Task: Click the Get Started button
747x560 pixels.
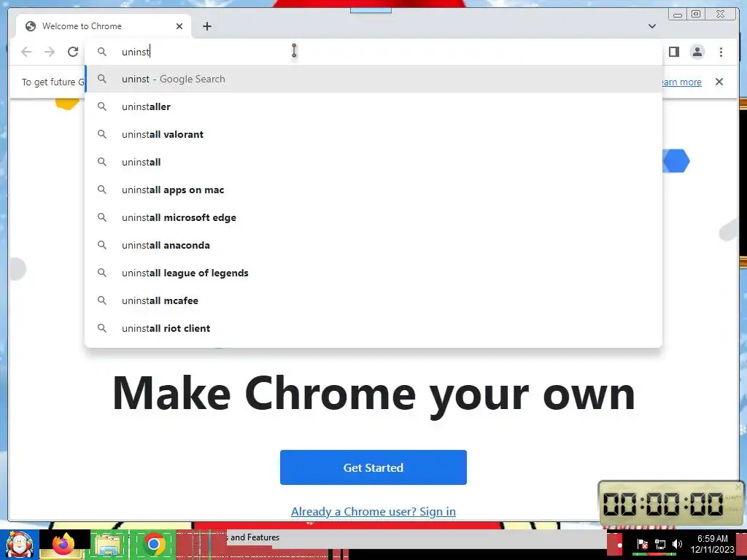Action: (x=373, y=467)
